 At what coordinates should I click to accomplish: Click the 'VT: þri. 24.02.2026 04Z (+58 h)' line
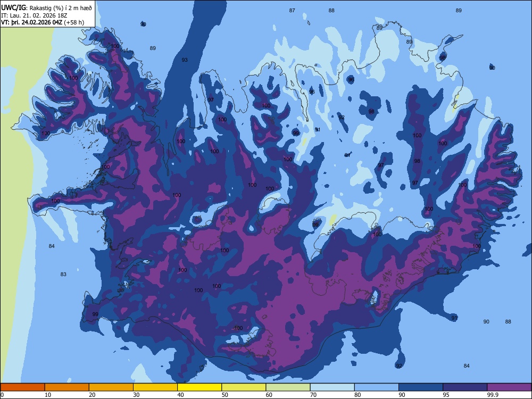click(x=43, y=22)
